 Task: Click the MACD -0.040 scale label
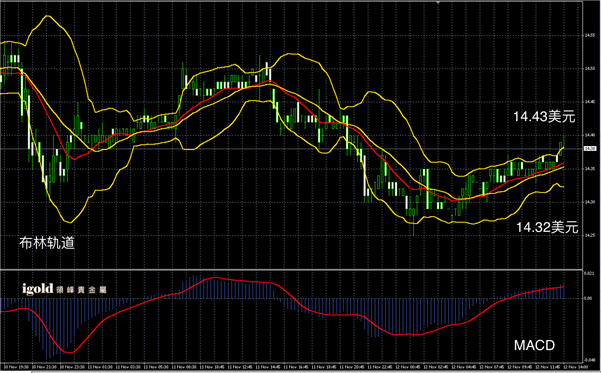click(590, 360)
